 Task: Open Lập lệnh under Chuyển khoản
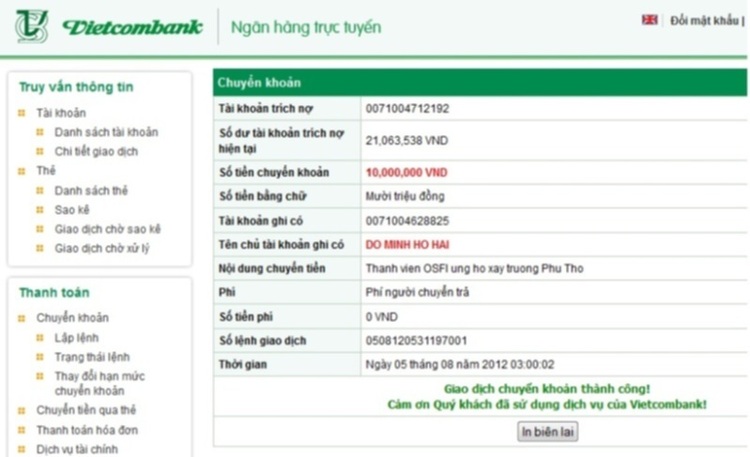point(77,337)
